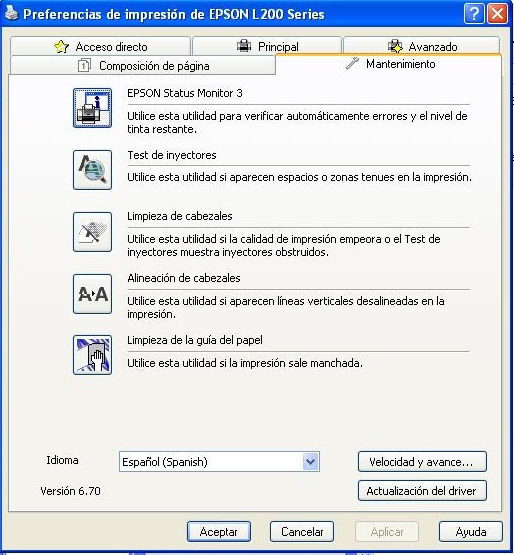Click the help question mark icon in title bar
This screenshot has width=514, height=555.
pos(474,14)
